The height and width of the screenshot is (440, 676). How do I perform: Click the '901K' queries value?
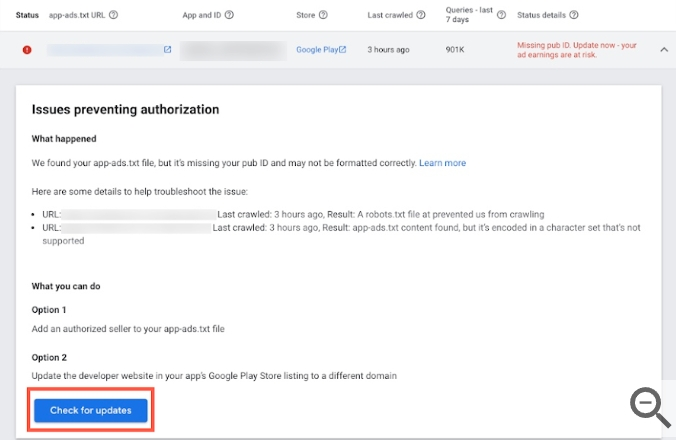pos(455,50)
